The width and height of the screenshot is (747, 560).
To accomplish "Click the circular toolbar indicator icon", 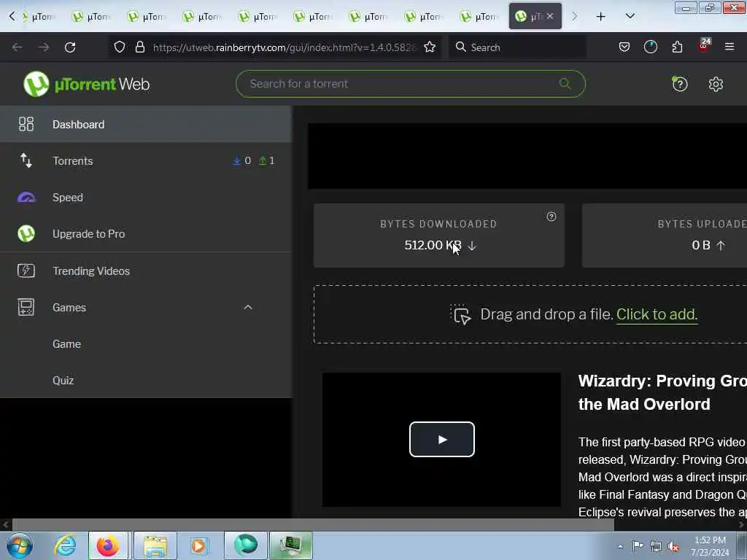I will click(650, 47).
